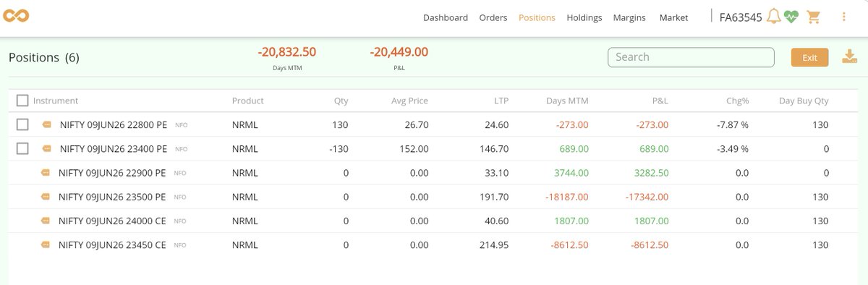Focus the Search input field
The image size is (868, 285).
[x=691, y=57]
